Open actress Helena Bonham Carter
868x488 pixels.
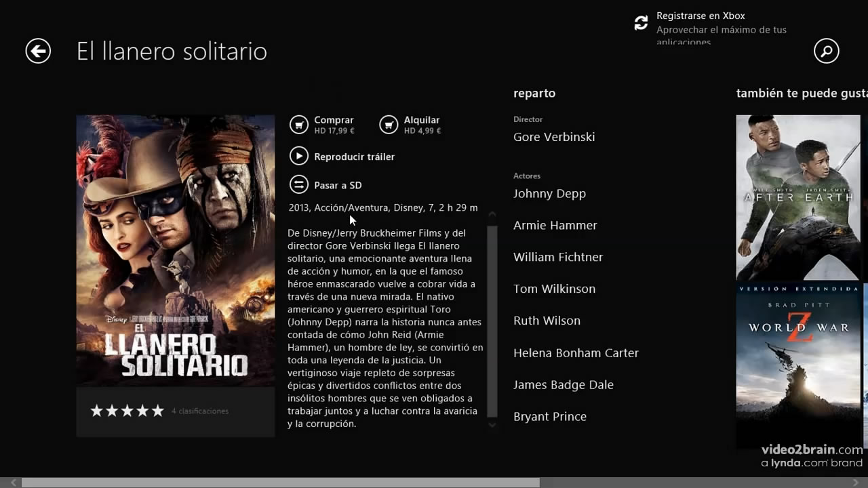coord(576,352)
